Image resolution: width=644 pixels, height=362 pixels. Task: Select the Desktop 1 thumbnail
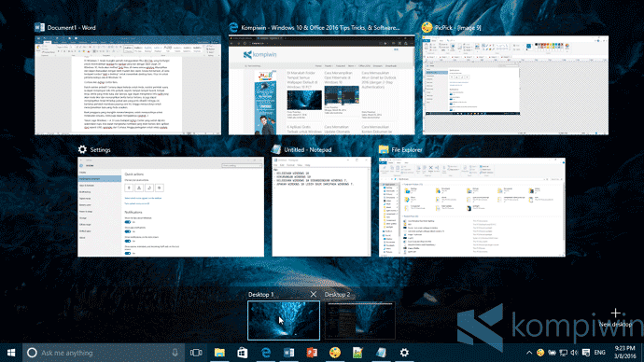[x=284, y=321]
